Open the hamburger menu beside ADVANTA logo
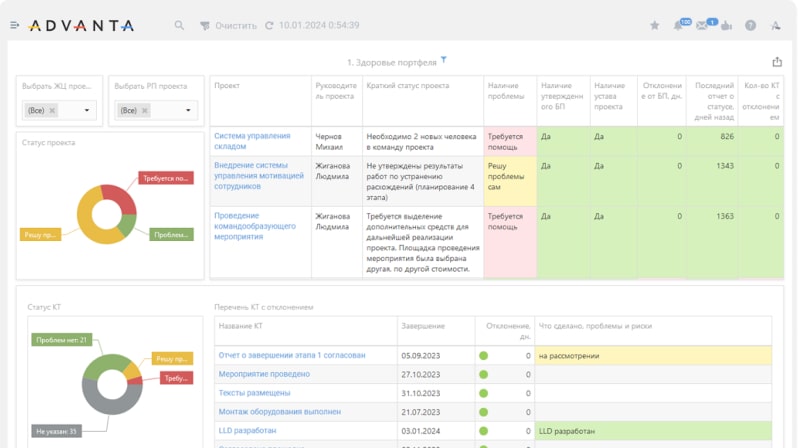Screen dimensions: 800x448 point(14,25)
